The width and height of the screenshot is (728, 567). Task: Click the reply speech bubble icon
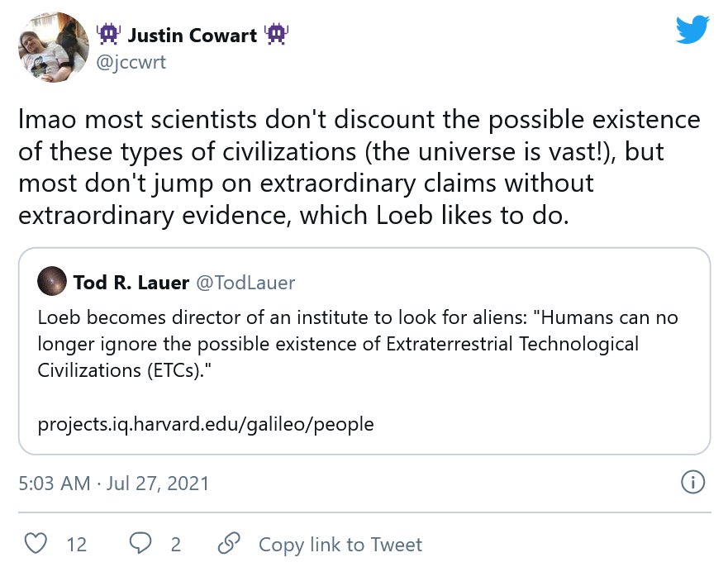point(141,544)
